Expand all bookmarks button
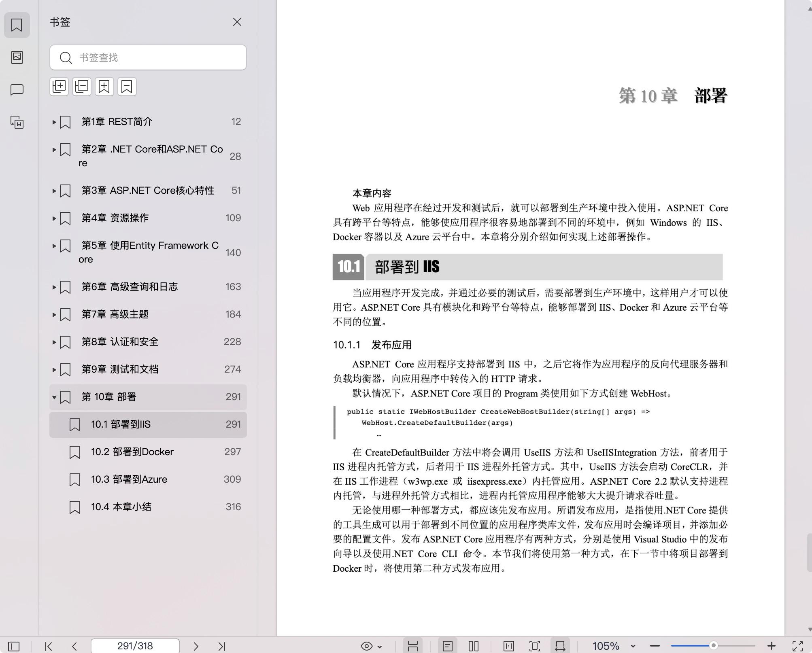Screen dimensions: 812x653 pyautogui.click(x=59, y=87)
